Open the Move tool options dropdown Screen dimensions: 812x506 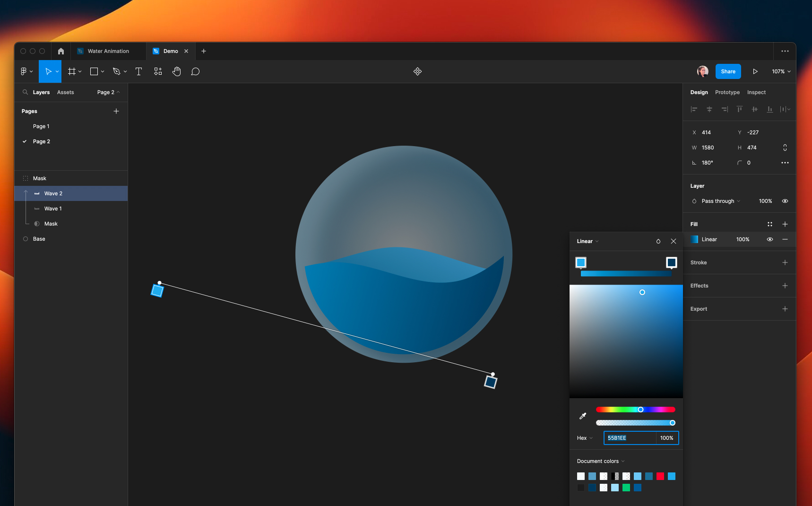(57, 71)
